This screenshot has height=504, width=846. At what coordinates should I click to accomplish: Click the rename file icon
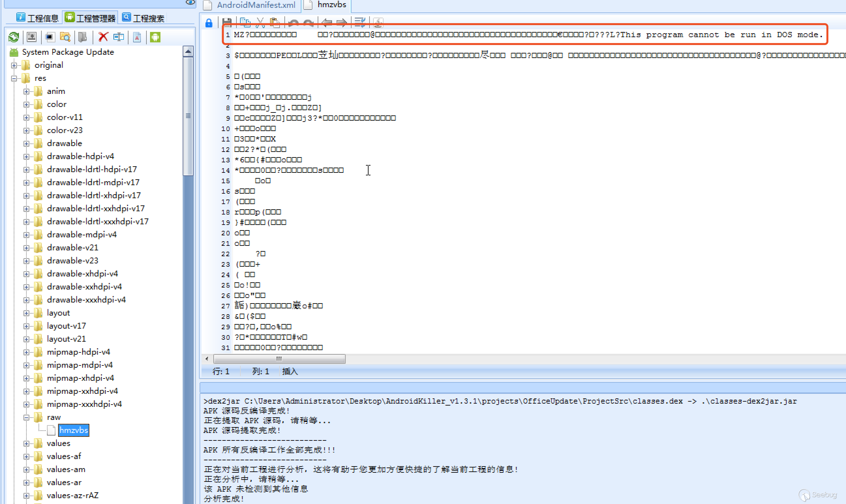[119, 37]
